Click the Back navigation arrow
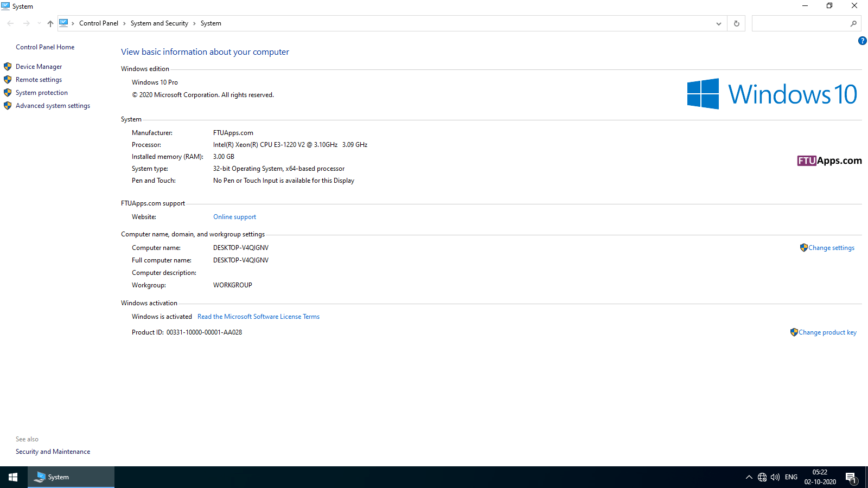The width and height of the screenshot is (868, 488). 10,23
